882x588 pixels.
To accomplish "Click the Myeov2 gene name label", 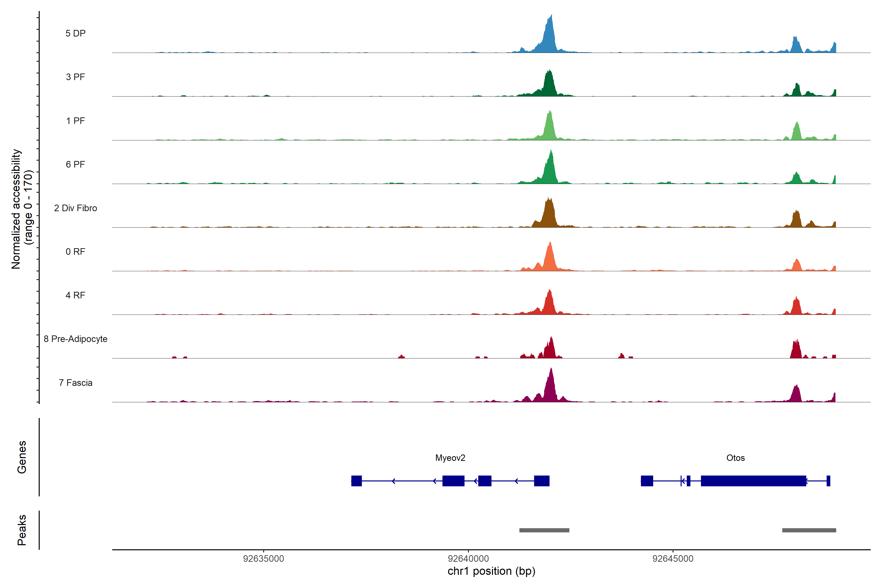I will (x=450, y=458).
